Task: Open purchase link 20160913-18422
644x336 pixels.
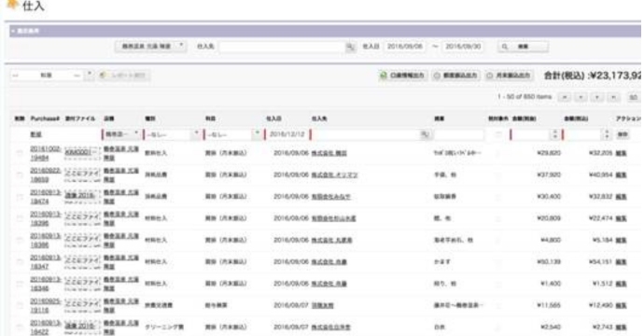Action: (x=45, y=328)
